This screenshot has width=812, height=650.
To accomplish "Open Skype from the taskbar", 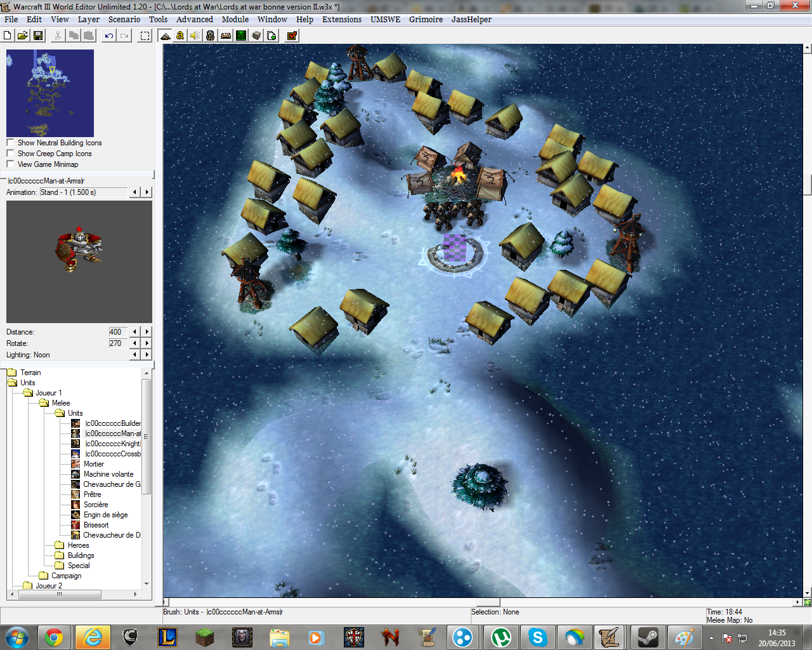I will [x=537, y=637].
